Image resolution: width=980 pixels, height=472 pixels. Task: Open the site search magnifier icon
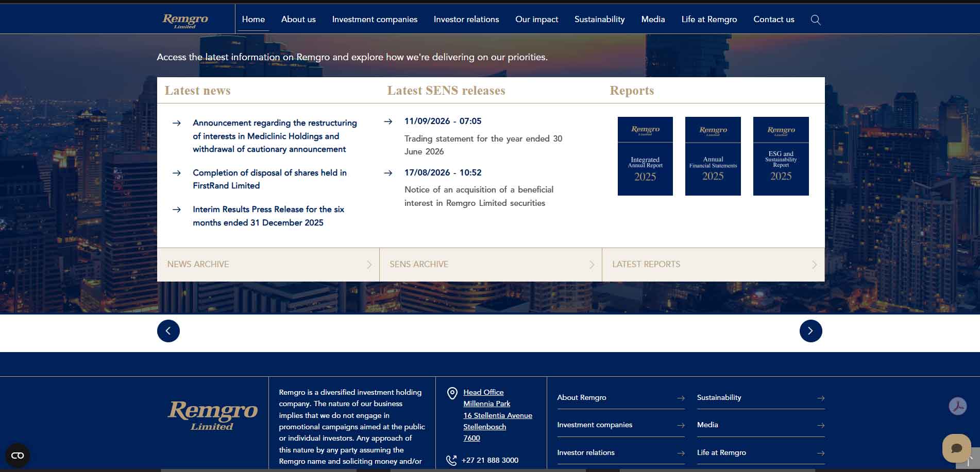(816, 20)
